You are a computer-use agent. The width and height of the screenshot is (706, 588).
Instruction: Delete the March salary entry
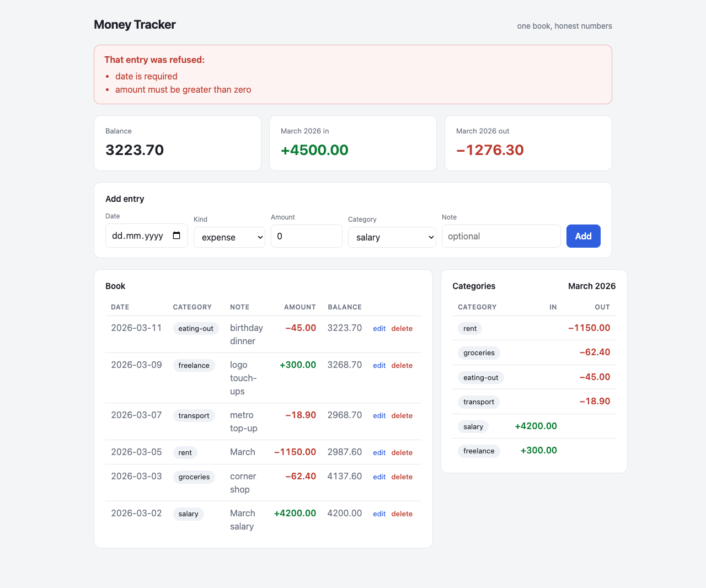pyautogui.click(x=402, y=514)
